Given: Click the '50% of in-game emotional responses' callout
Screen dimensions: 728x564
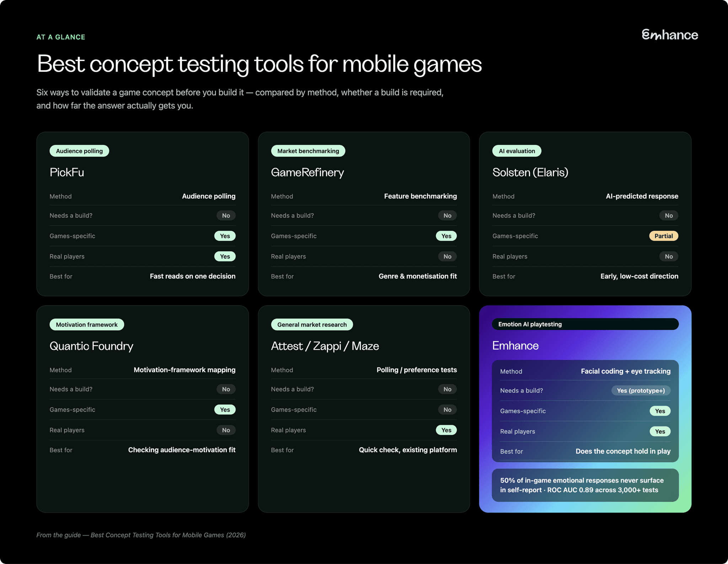Looking at the screenshot, I should [x=585, y=485].
